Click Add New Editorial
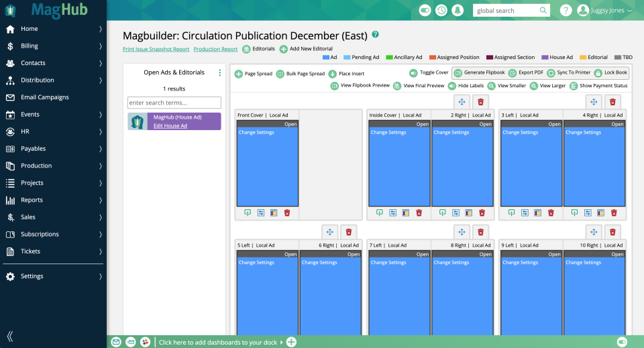The height and width of the screenshot is (348, 644). [306, 49]
